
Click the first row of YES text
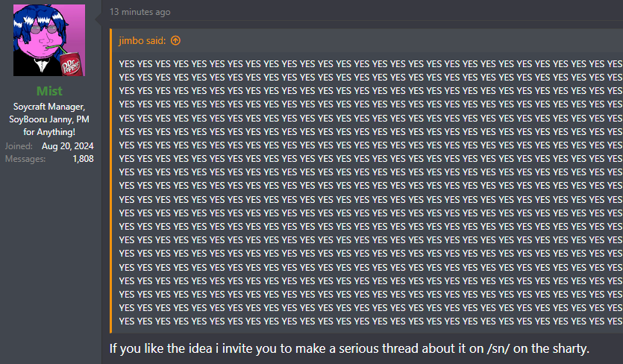tap(371, 63)
